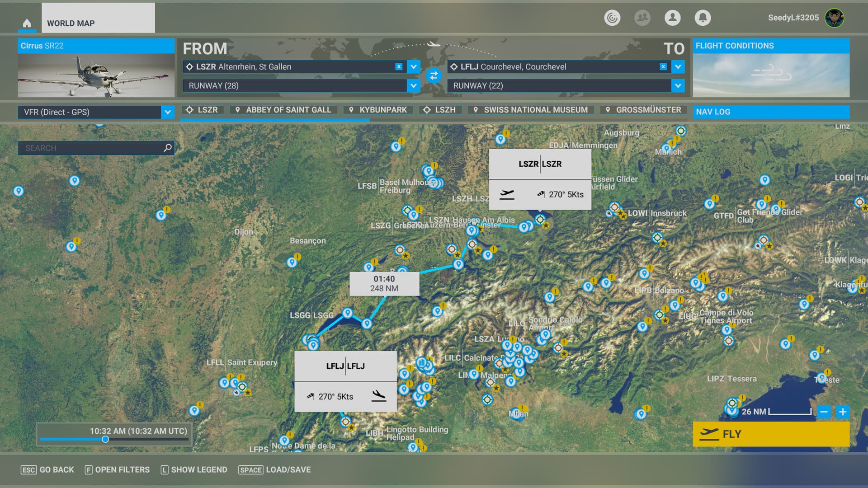868x488 pixels.
Task: Open the user profile icon
Action: click(672, 18)
